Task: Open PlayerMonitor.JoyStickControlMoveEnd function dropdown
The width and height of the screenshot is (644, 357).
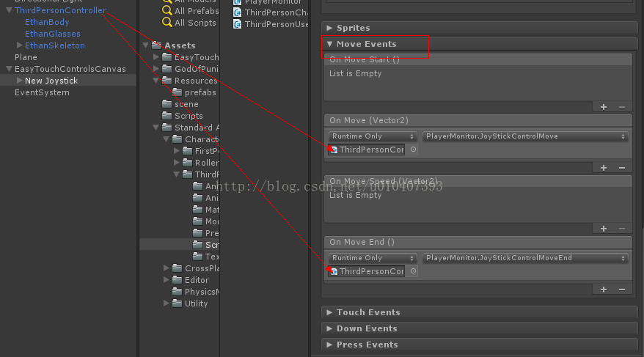Action: 525,258
